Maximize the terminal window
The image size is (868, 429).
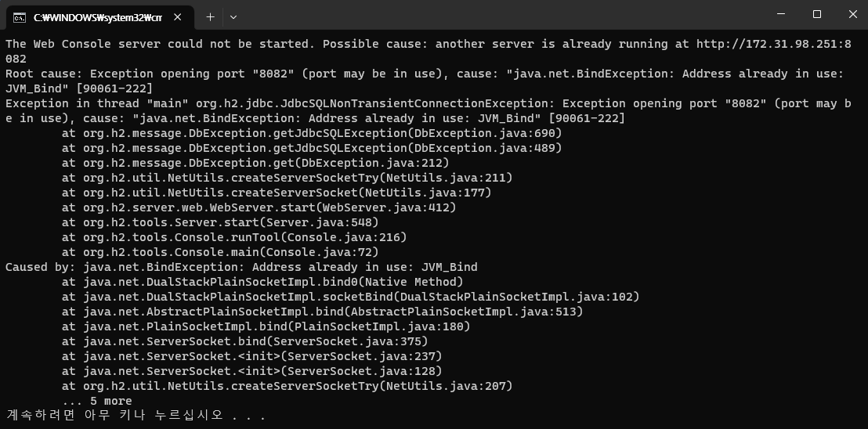[816, 14]
